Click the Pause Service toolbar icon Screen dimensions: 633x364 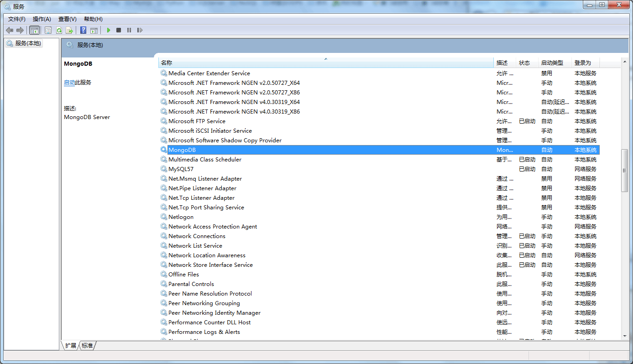(129, 30)
